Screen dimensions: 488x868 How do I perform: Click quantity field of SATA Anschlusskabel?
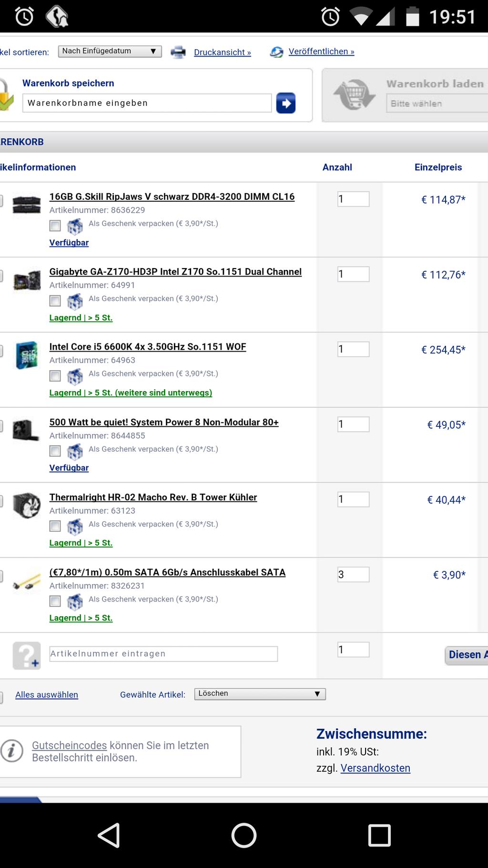[x=353, y=574]
